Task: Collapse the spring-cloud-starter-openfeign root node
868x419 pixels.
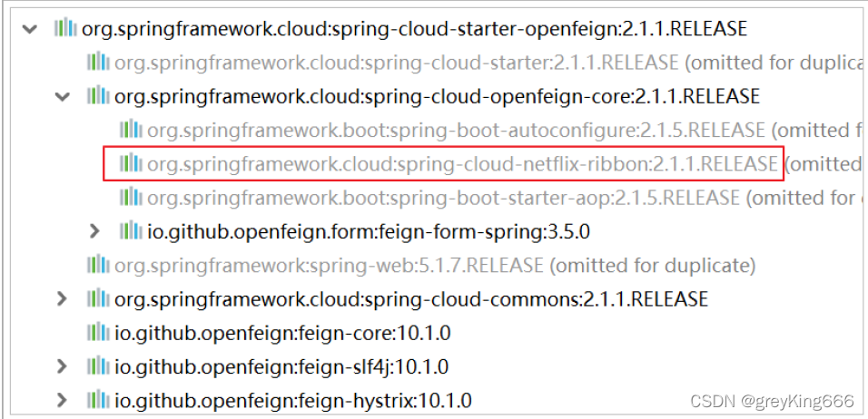Action: click(x=28, y=29)
